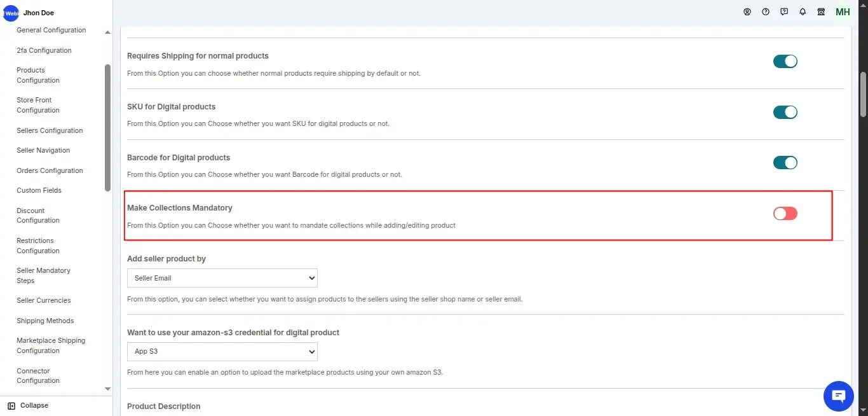The height and width of the screenshot is (416, 868).
Task: Disable Requires Shipping for normal products toggle
Action: [785, 62]
